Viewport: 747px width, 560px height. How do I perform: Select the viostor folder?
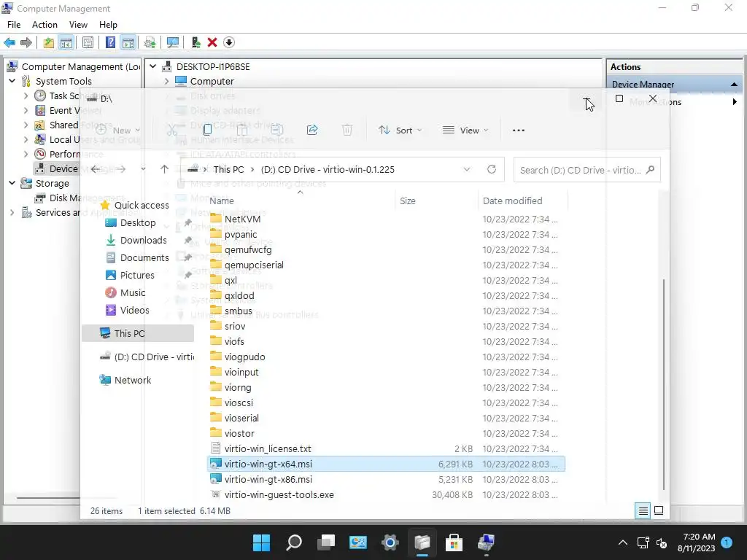coord(239,433)
